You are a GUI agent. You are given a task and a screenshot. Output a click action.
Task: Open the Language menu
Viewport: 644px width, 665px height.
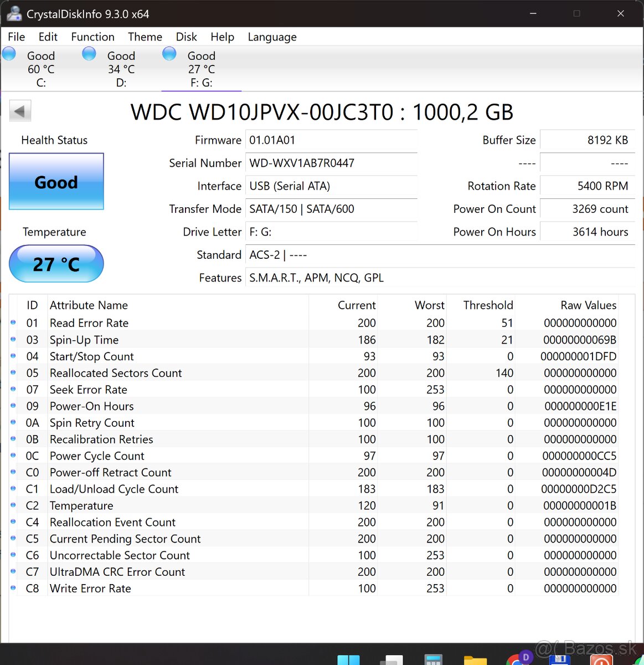click(272, 37)
